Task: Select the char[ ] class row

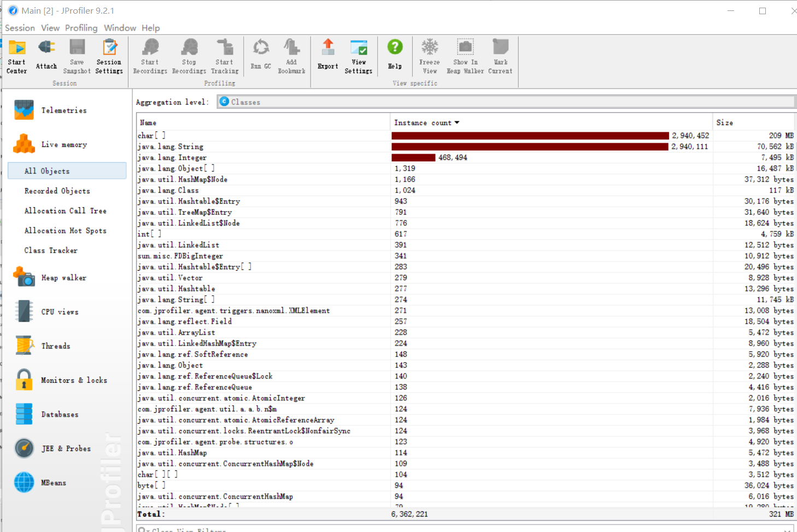Action: [466, 136]
